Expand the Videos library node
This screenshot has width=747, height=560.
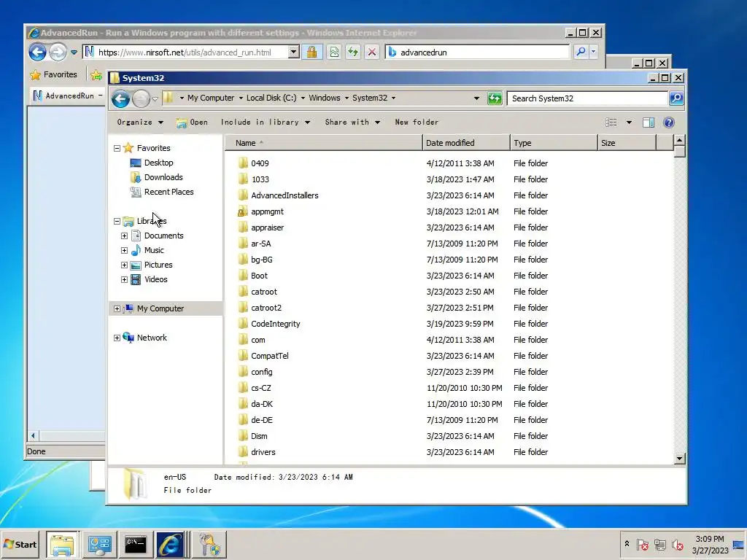[x=124, y=280]
